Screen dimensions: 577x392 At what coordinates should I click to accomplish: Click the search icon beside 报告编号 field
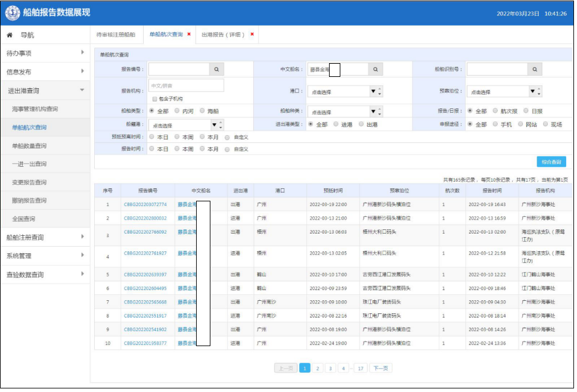point(217,70)
